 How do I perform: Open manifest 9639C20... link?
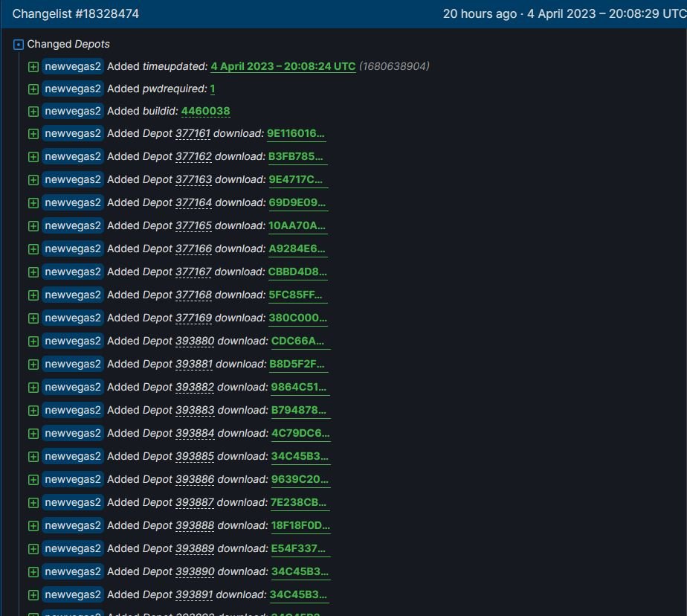[300, 480]
